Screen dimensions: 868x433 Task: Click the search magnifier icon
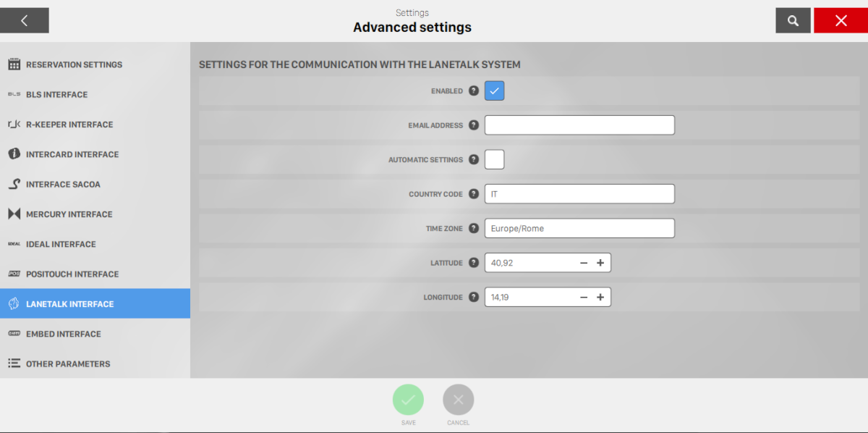(x=793, y=21)
